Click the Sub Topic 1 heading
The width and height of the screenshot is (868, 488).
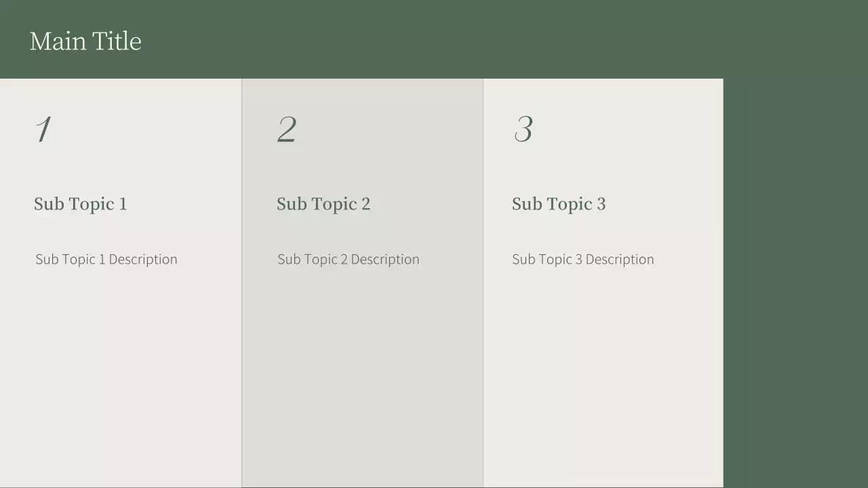tap(80, 204)
